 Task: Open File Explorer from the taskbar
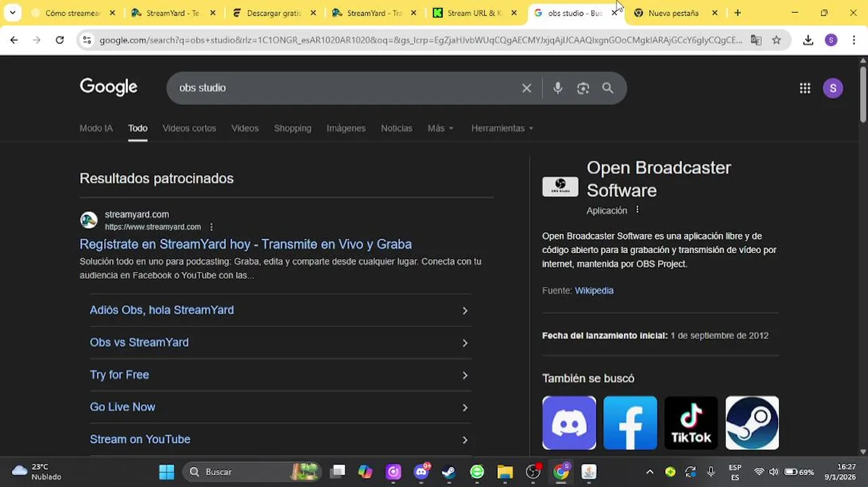tap(505, 471)
